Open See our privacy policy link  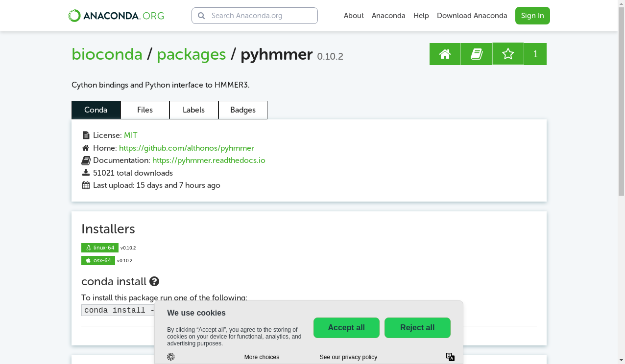point(348,357)
